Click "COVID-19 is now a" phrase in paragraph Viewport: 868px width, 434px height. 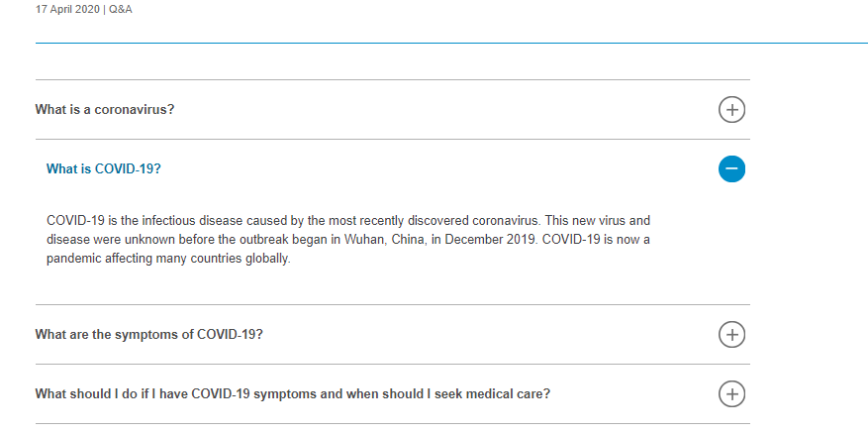[x=596, y=240]
